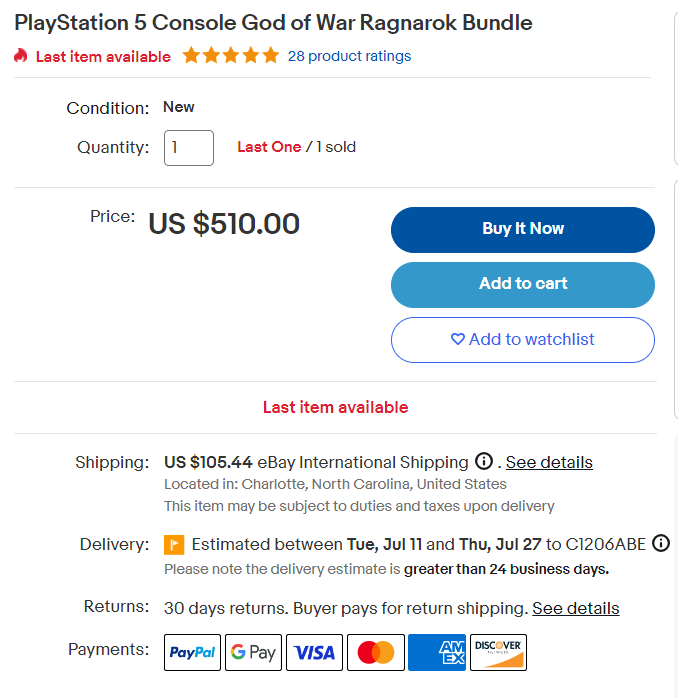Open the 28 product ratings link

tap(349, 56)
